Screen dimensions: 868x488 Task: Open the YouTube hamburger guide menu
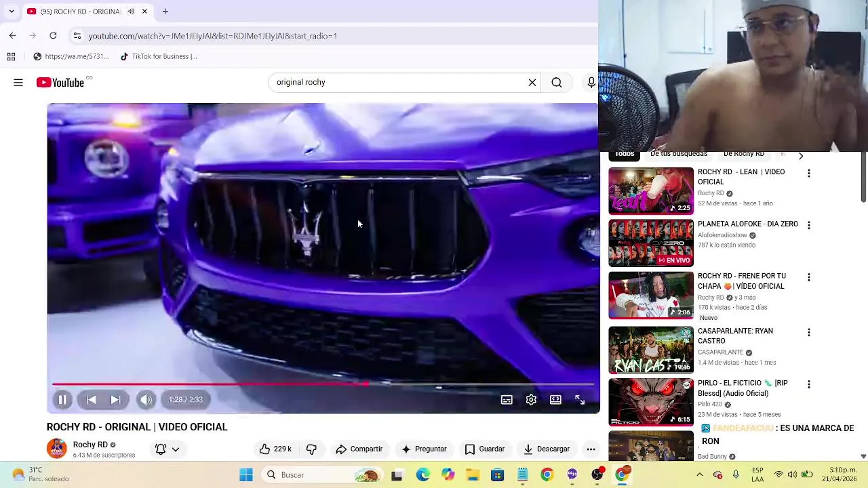point(18,83)
